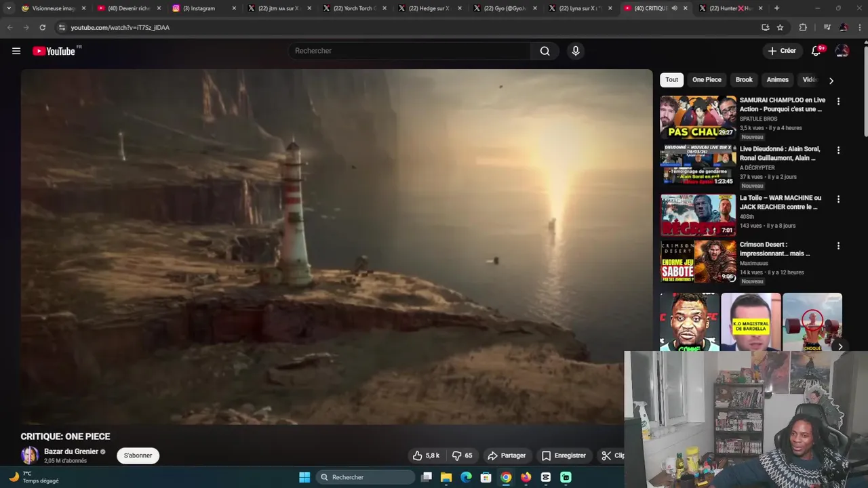The width and height of the screenshot is (868, 488).
Task: Open YouTube notifications bell
Action: pos(816,51)
